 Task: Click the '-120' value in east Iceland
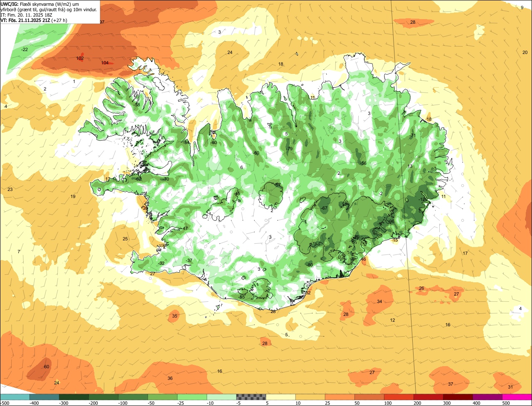[x=423, y=200]
